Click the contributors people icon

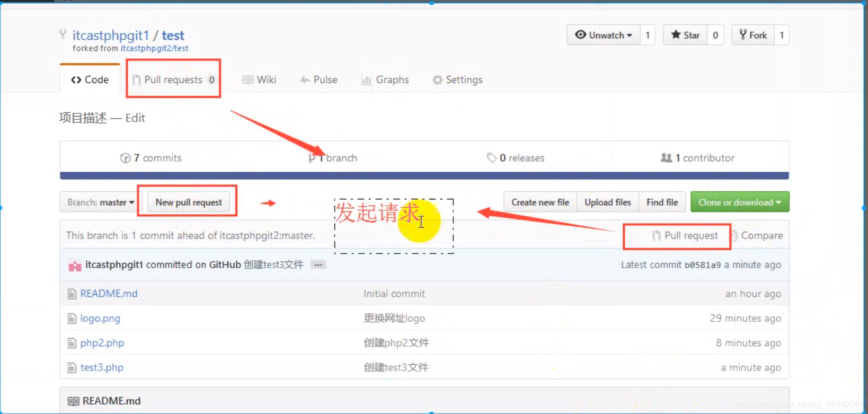666,157
